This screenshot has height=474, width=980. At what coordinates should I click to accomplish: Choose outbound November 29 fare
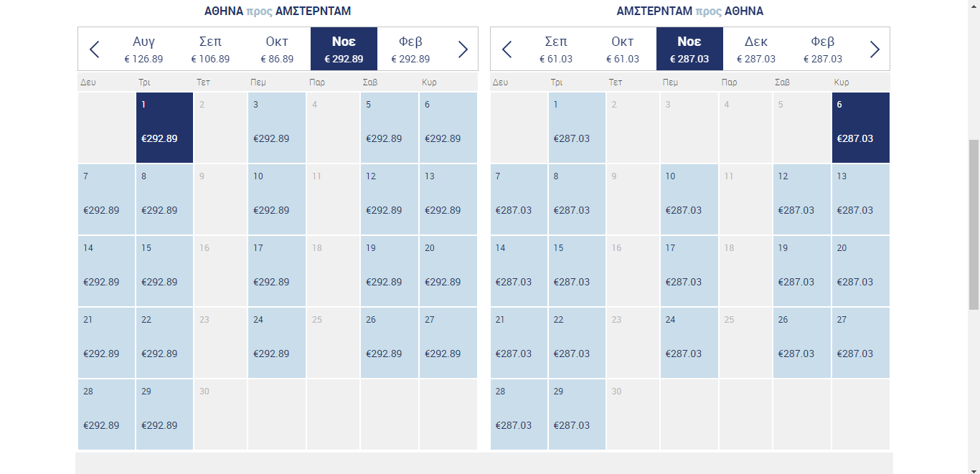pyautogui.click(x=164, y=414)
